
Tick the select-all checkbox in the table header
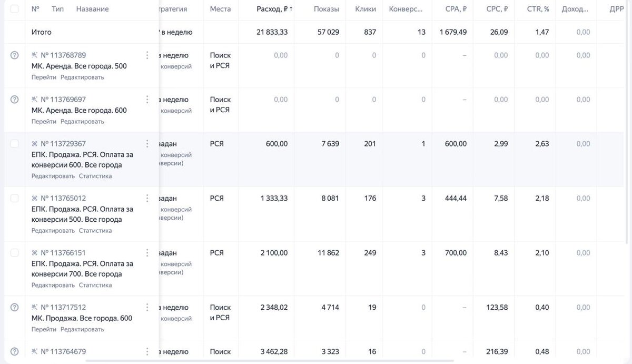coord(15,9)
